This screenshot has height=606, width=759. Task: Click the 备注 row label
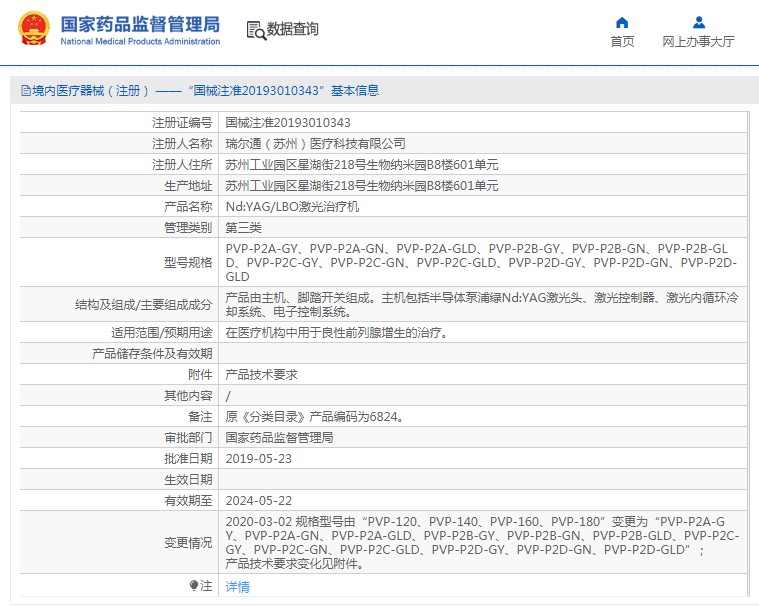200,417
